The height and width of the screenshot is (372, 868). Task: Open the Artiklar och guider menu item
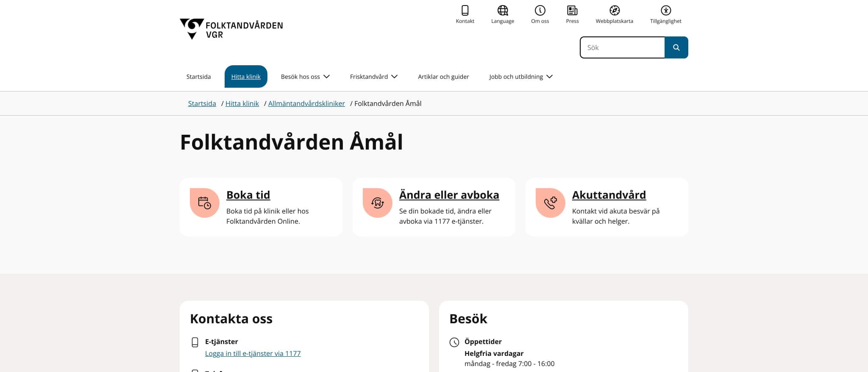443,77
